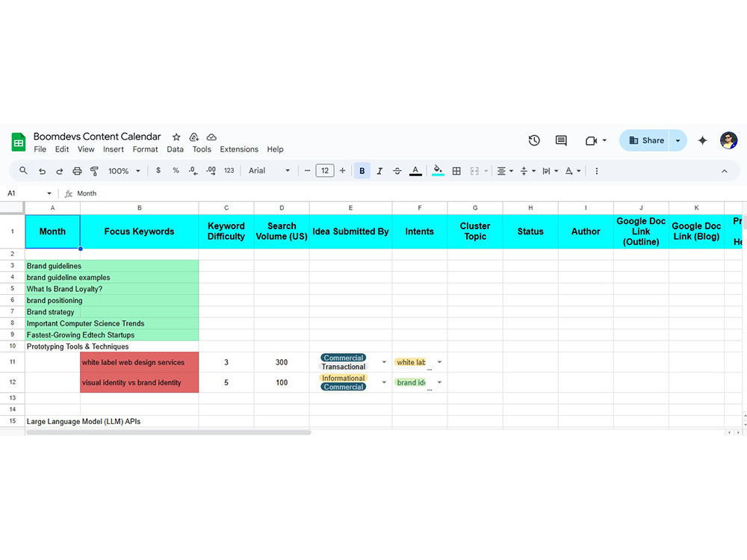Increase font size with plus button
Screen dimensions: 747x560
point(342,170)
